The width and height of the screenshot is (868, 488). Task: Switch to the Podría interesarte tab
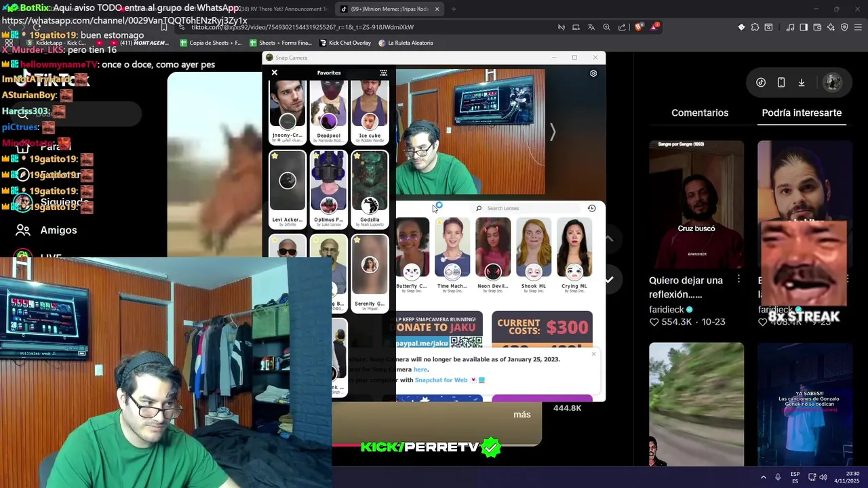click(x=802, y=113)
